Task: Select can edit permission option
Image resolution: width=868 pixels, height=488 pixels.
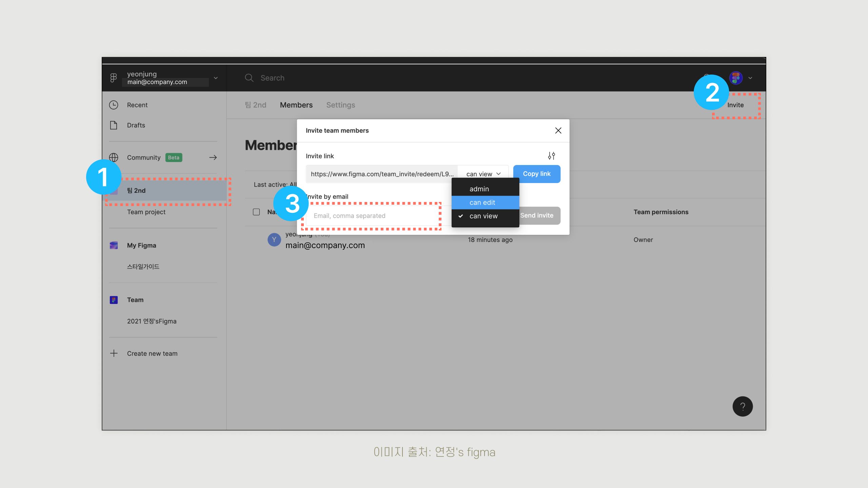Action: (482, 203)
